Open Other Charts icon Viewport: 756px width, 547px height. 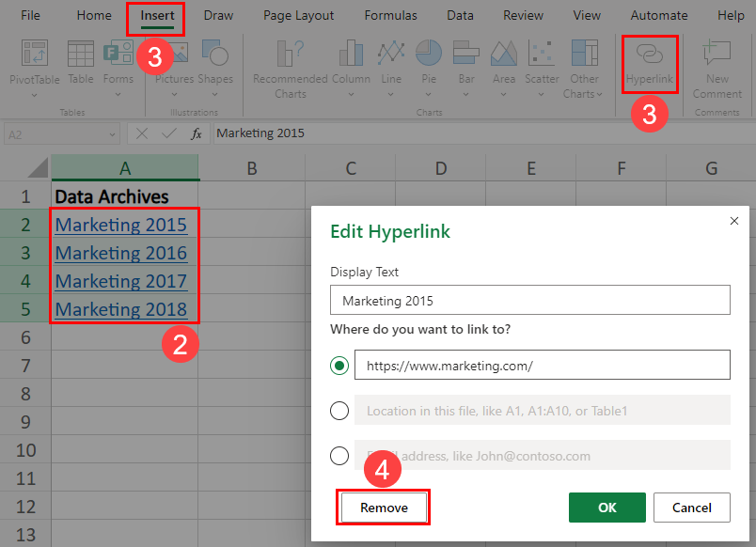point(584,53)
